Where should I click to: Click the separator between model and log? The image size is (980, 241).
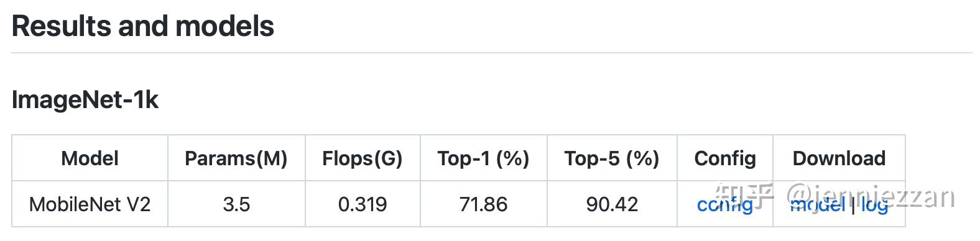853,205
